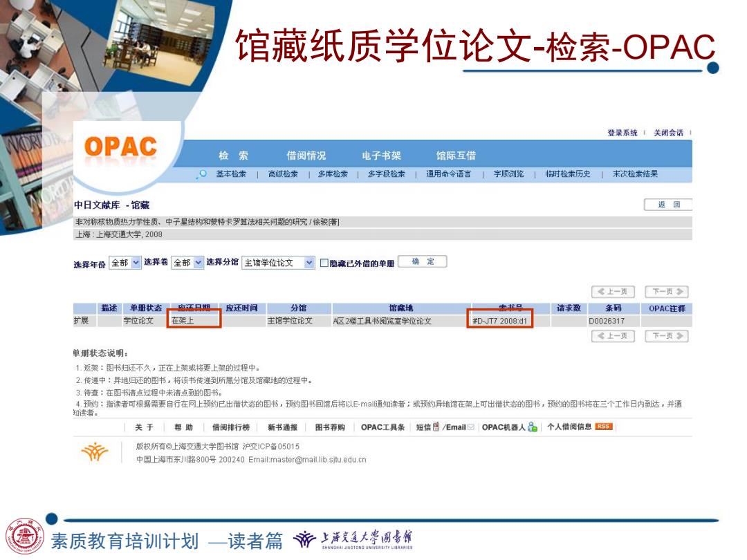The image size is (747, 560).
Task: Click the Email envelope icon
Action: [x=471, y=427]
